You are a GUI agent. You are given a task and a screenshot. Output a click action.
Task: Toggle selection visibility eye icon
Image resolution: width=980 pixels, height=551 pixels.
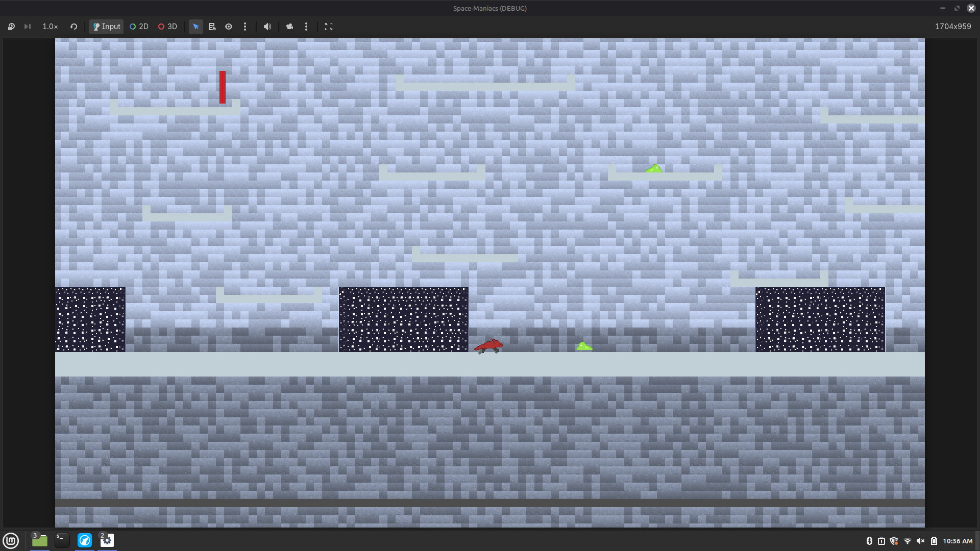point(229,27)
